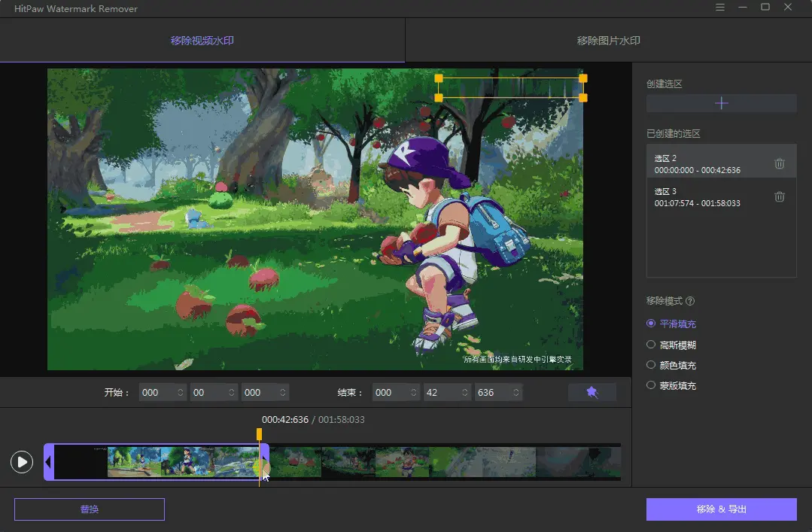Click the 移除 & 导出 button
This screenshot has height=532, width=812.
tap(720, 509)
